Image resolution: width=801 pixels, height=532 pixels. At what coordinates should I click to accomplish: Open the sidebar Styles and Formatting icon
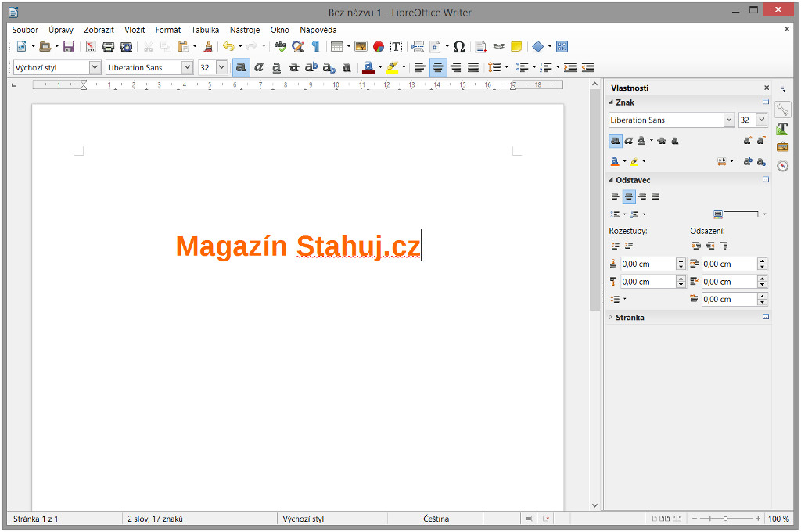(782, 128)
